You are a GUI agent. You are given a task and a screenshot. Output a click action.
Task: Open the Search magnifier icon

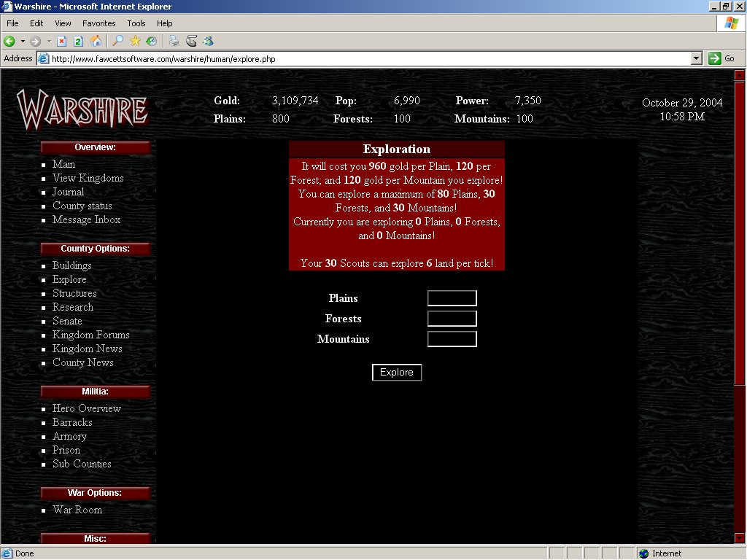click(x=117, y=41)
